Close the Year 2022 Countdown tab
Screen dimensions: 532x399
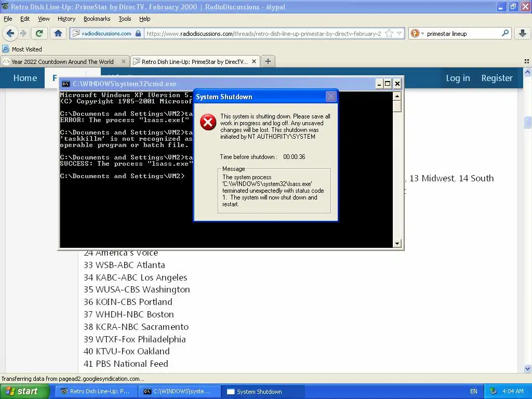click(124, 61)
